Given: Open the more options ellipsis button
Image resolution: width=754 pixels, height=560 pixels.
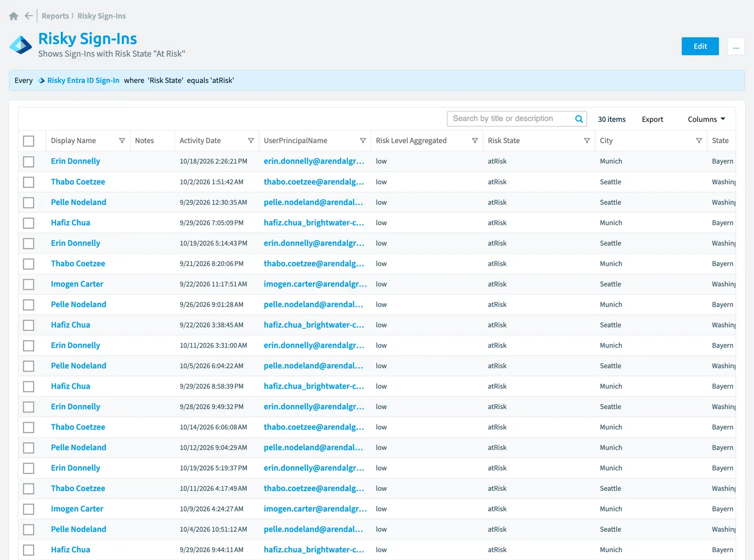Looking at the screenshot, I should point(736,46).
